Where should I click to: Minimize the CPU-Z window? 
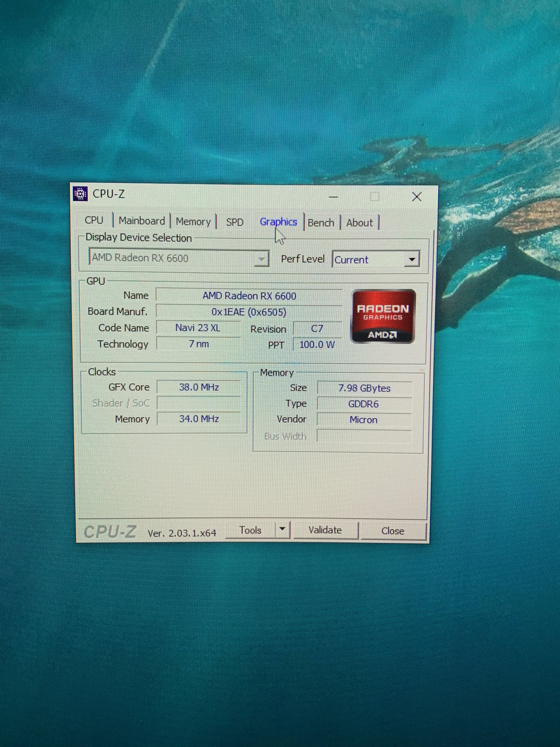coord(334,197)
